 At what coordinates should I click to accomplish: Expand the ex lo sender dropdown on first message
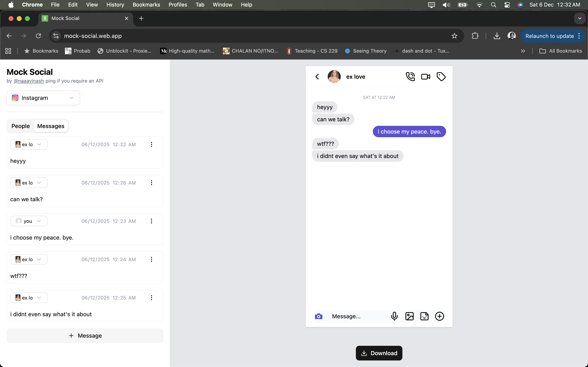pyautogui.click(x=29, y=144)
